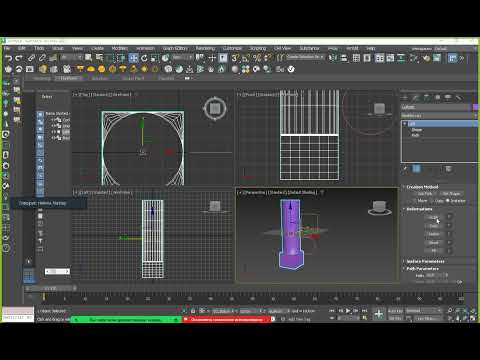Open the File menu

7,49
